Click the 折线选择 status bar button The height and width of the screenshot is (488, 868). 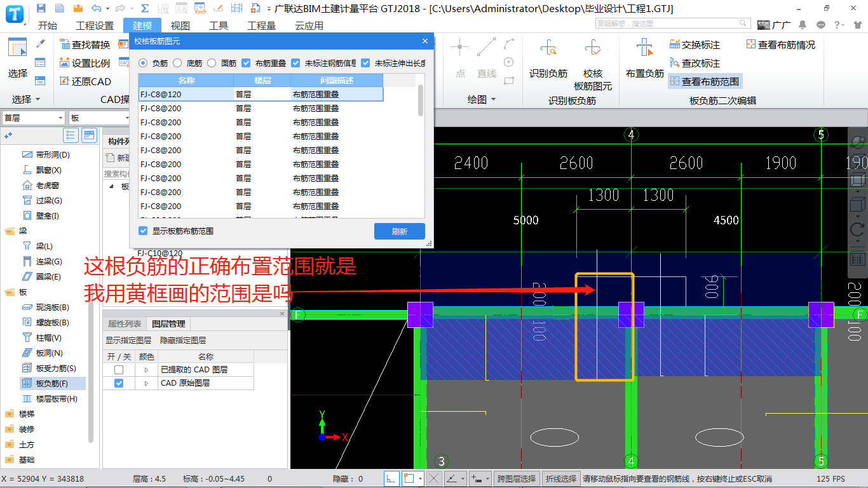(x=561, y=478)
